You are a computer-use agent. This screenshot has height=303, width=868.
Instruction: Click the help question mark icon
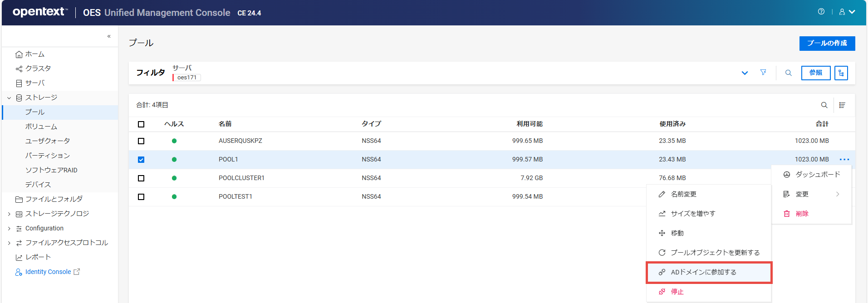821,12
